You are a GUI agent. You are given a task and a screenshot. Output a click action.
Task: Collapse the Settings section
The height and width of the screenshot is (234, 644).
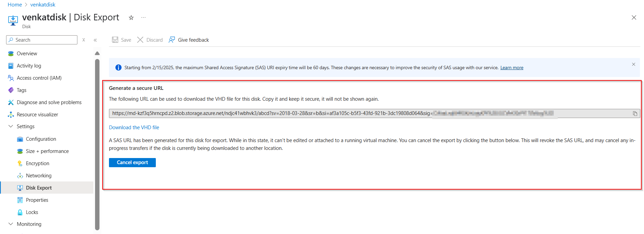click(11, 126)
